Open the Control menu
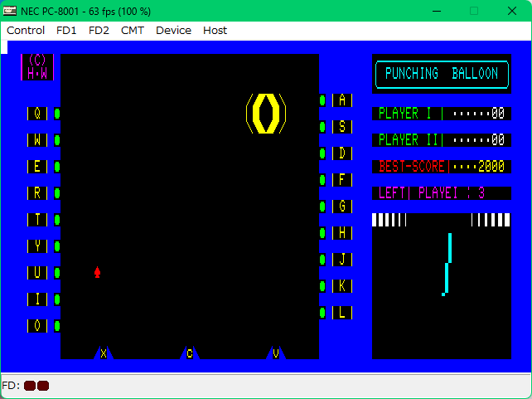The width and height of the screenshot is (532, 399). click(26, 30)
